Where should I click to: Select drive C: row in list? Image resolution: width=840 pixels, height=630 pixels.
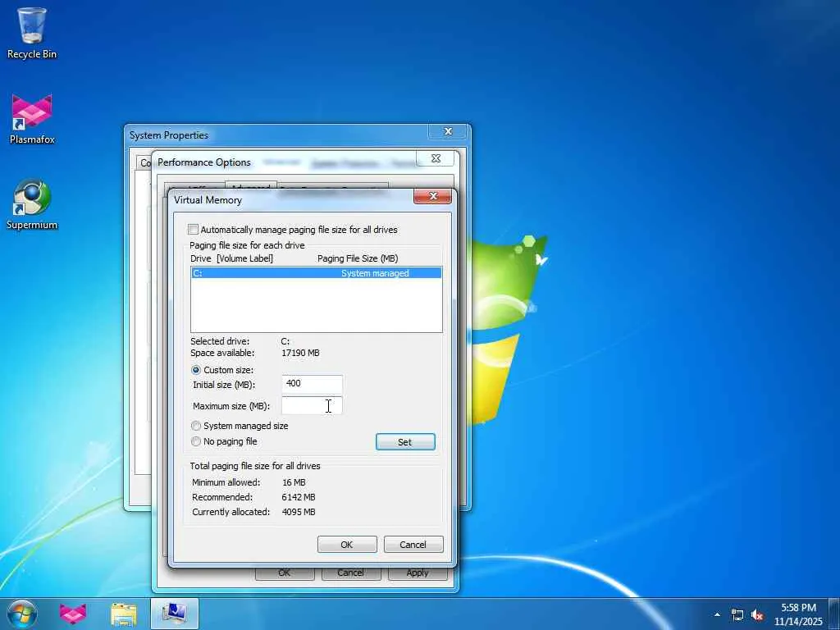[316, 273]
